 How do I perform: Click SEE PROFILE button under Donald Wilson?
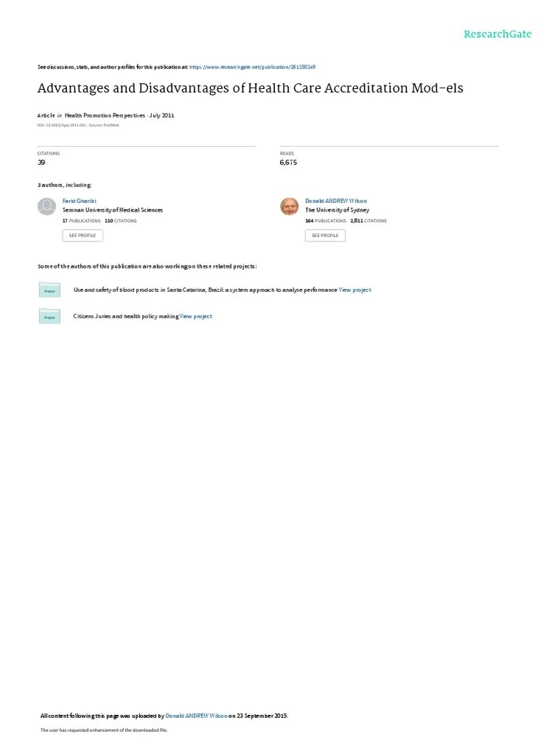point(325,236)
